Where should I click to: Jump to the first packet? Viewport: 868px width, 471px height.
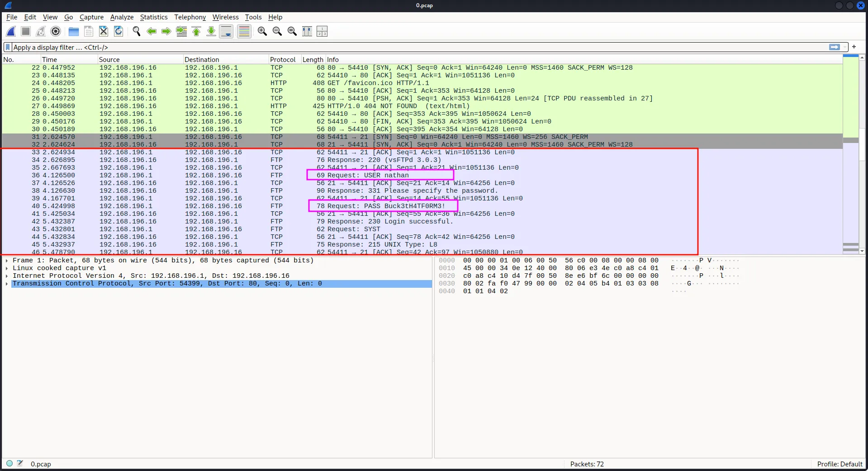coord(196,31)
